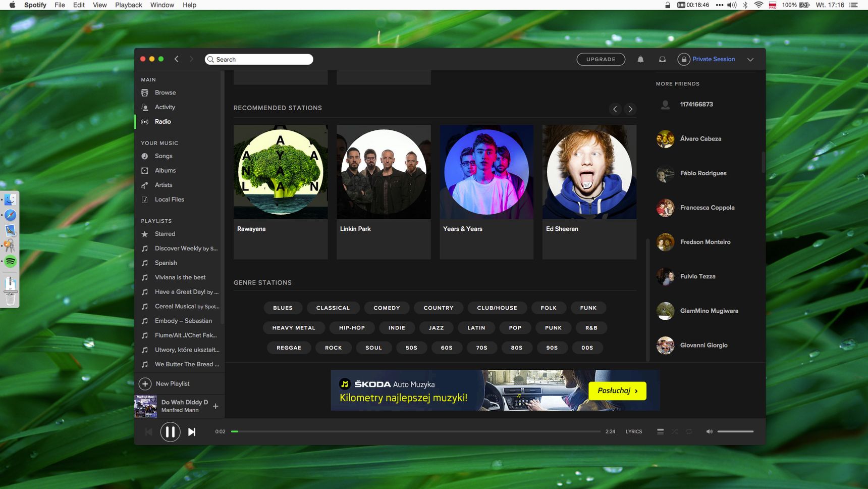868x489 pixels.
Task: Click Spotify icon in the Dock
Action: (10, 262)
